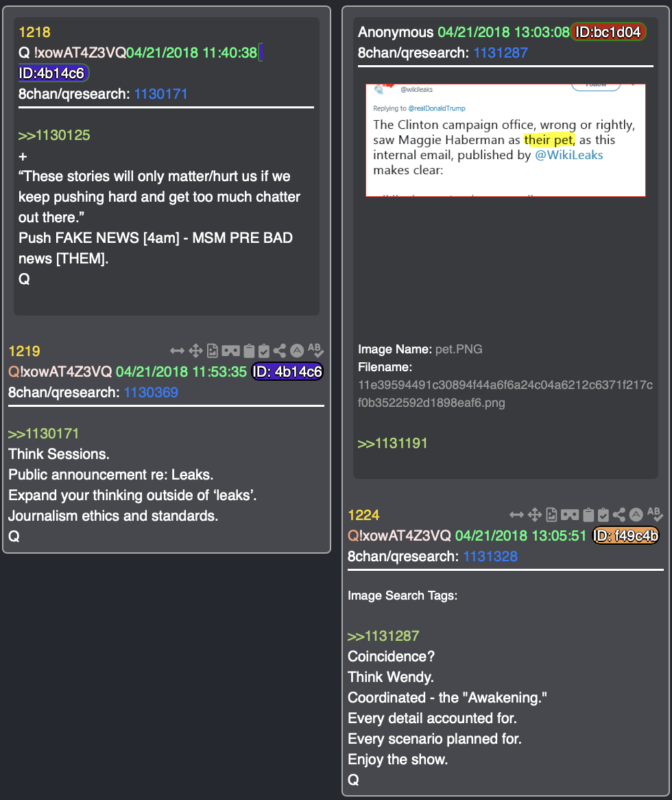This screenshot has height=800, width=672.
Task: Click the circled triangle icon on post 1224
Action: (636, 515)
